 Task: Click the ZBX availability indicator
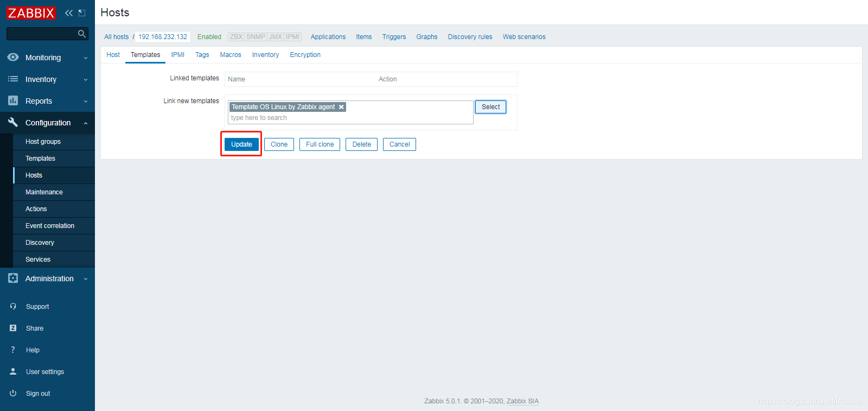pyautogui.click(x=236, y=37)
